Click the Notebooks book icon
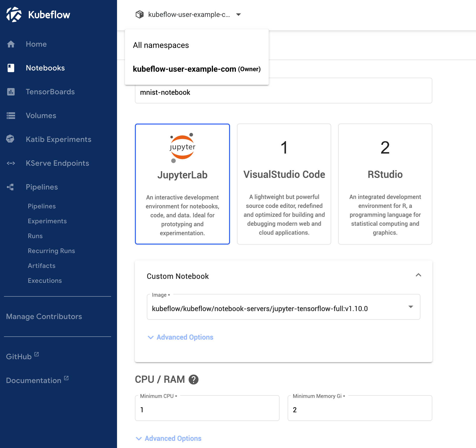This screenshot has width=476, height=448. [x=11, y=68]
